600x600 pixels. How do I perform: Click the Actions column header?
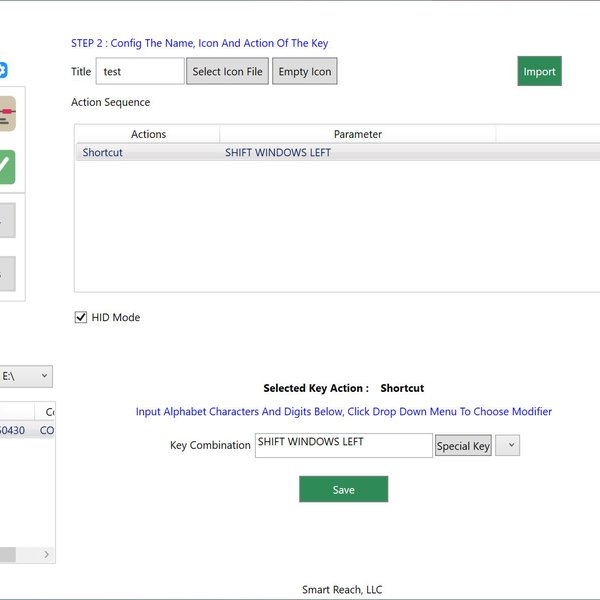point(148,134)
